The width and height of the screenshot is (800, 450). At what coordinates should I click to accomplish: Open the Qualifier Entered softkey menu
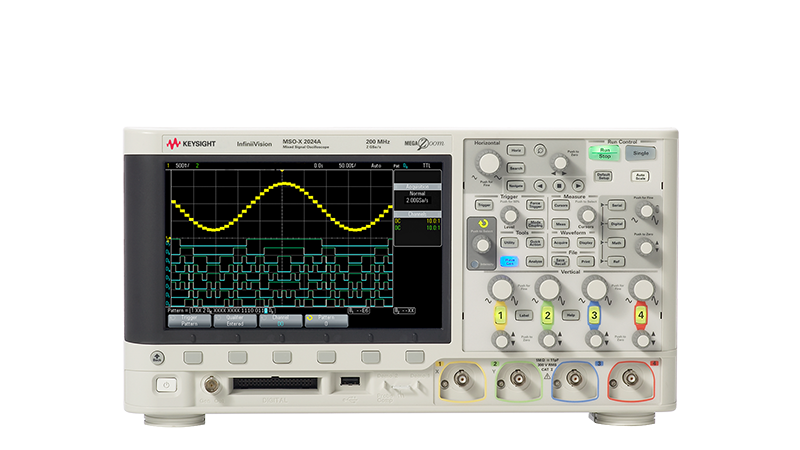click(236, 356)
